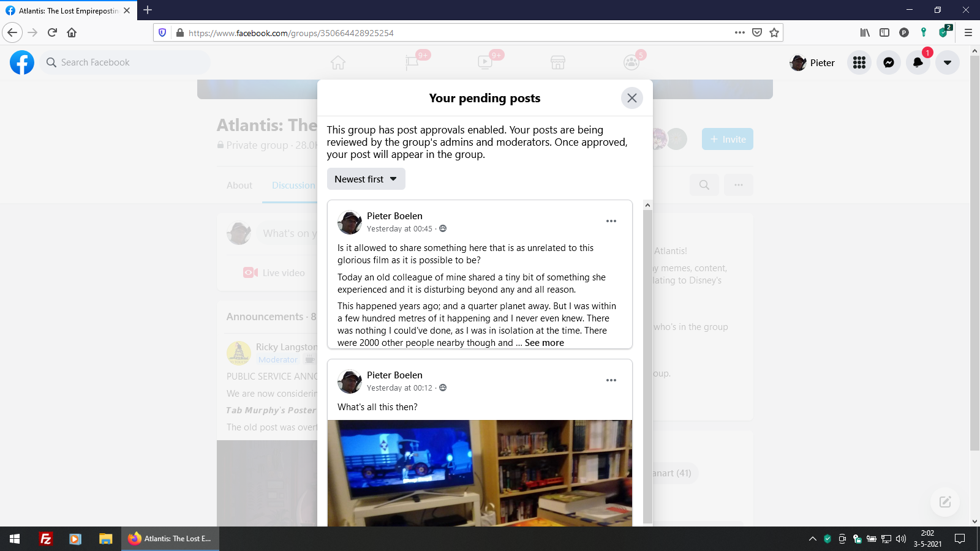Focus the Search Facebook field
Screen dimensions: 980x551
click(x=126, y=62)
